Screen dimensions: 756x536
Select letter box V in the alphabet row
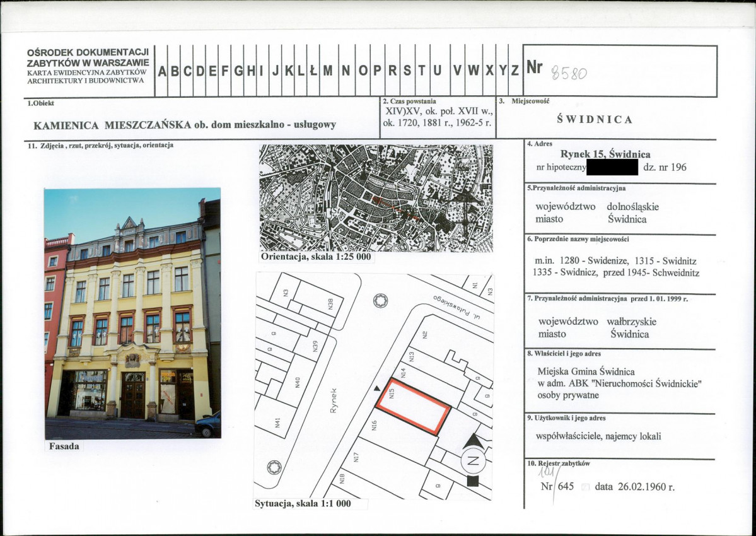click(457, 71)
